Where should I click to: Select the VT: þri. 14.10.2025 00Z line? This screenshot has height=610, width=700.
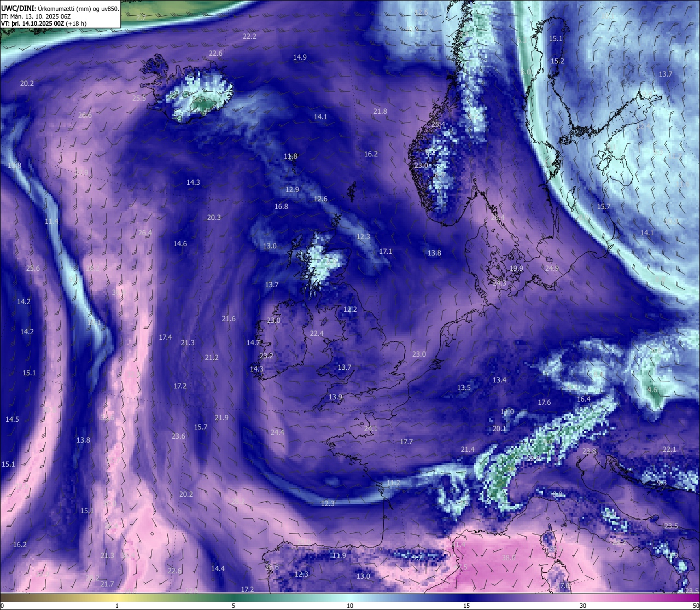[44, 24]
